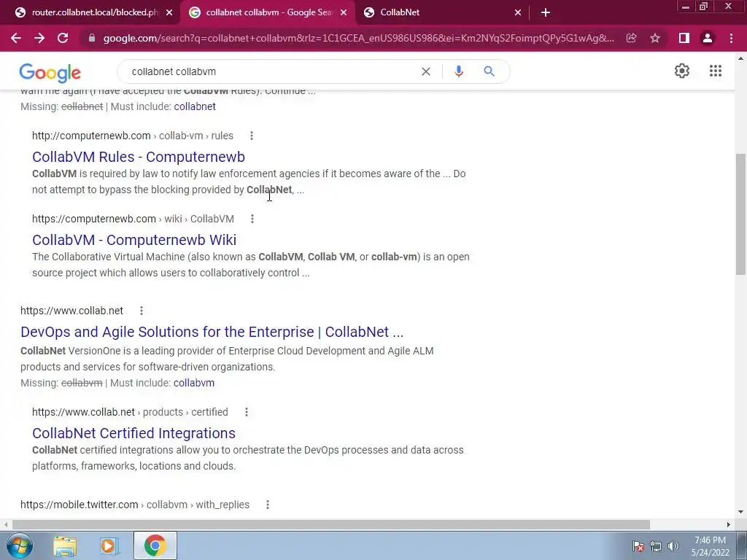Close the router.collabnet.local tab
Viewport: 747px width, 560px height.
(169, 13)
